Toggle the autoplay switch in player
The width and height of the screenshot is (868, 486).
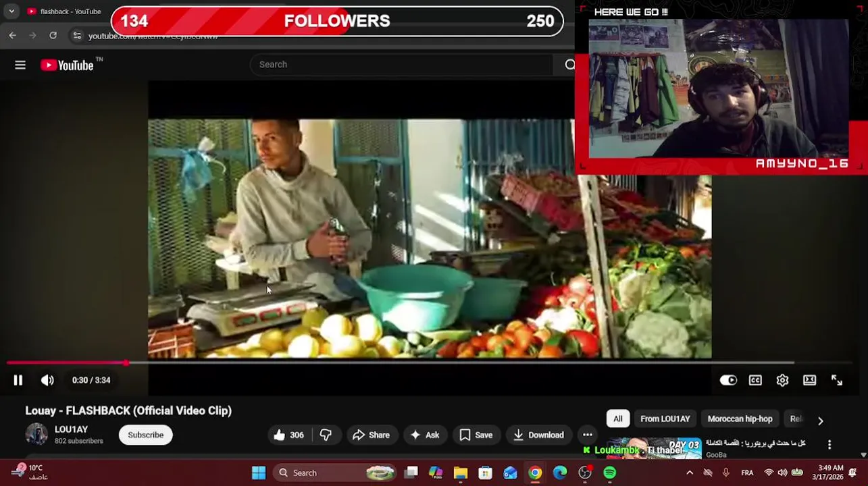point(728,380)
